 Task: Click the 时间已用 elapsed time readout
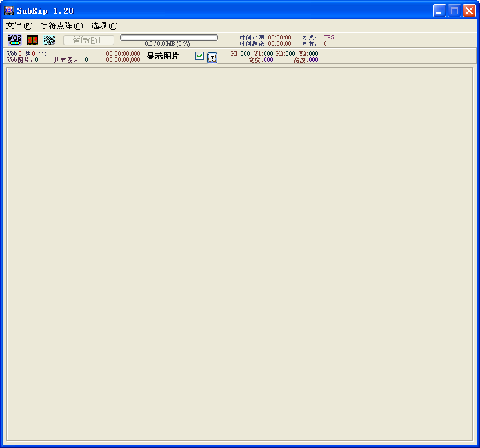[265, 37]
